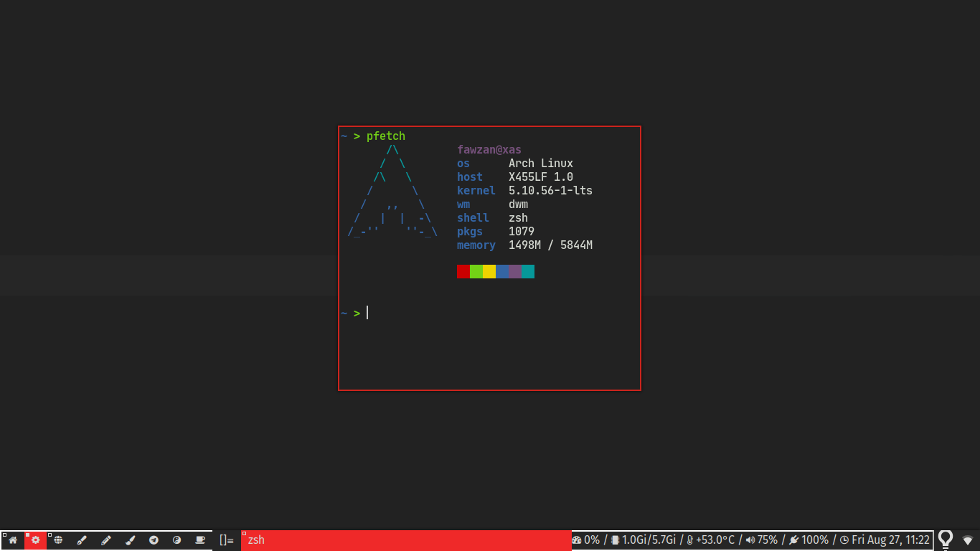Viewport: 980px width, 551px height.
Task: Click the '5.10.56-1-lts' kernel value
Action: (x=551, y=191)
